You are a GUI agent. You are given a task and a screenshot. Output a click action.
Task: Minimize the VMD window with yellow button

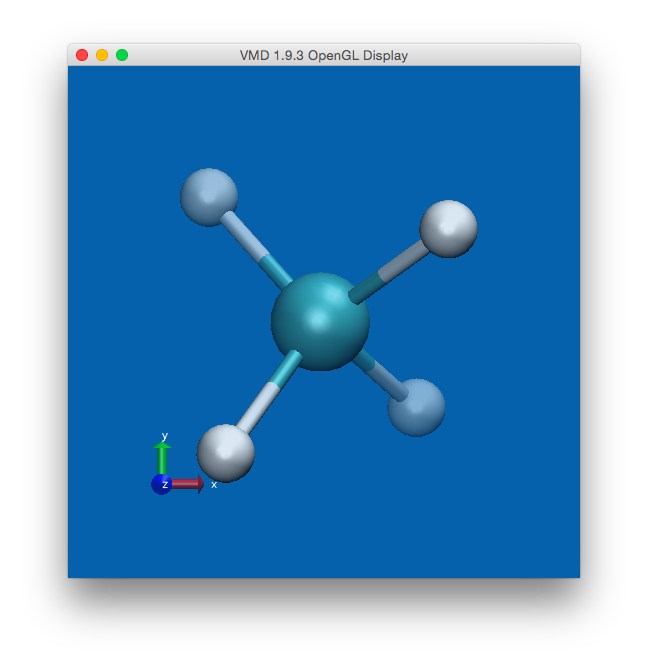tap(102, 55)
